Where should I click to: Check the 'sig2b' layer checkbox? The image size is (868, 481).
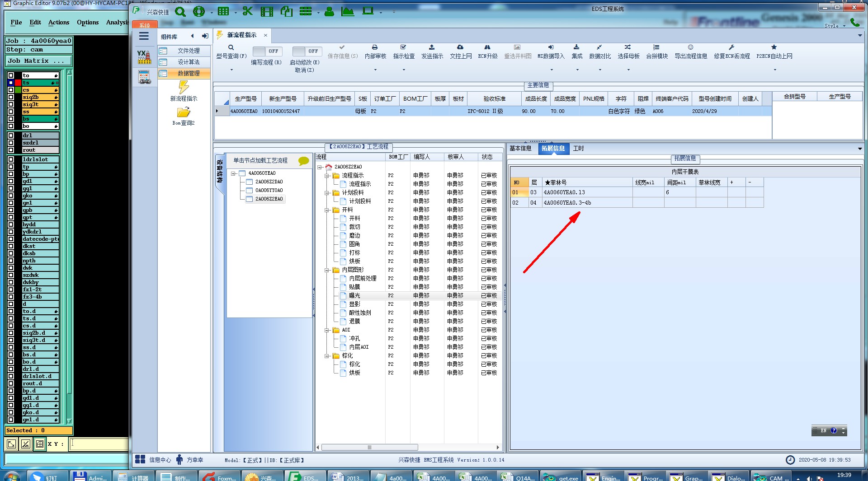(x=11, y=97)
